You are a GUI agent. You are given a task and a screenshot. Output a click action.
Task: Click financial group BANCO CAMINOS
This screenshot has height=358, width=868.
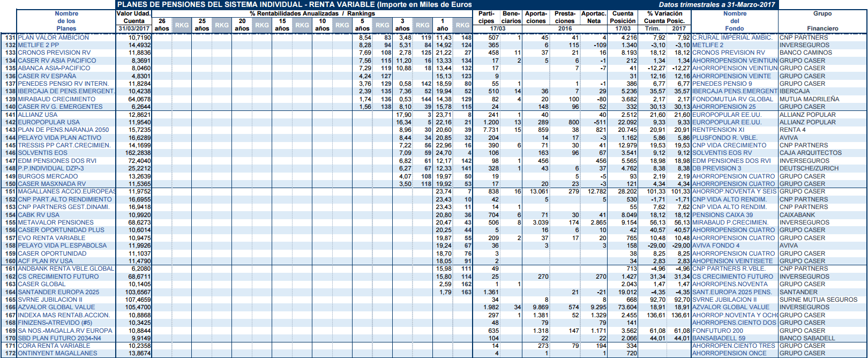(x=805, y=53)
